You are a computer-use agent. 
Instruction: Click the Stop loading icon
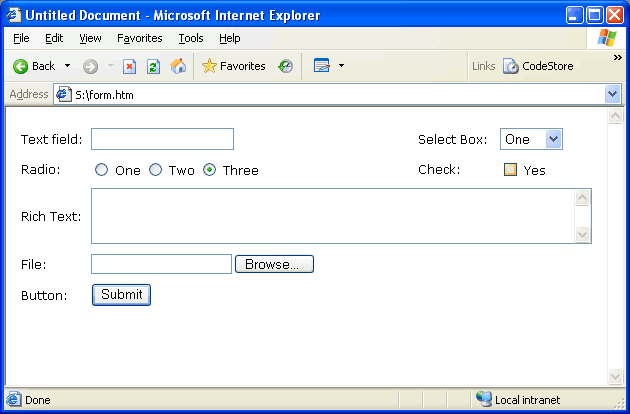[x=129, y=66]
